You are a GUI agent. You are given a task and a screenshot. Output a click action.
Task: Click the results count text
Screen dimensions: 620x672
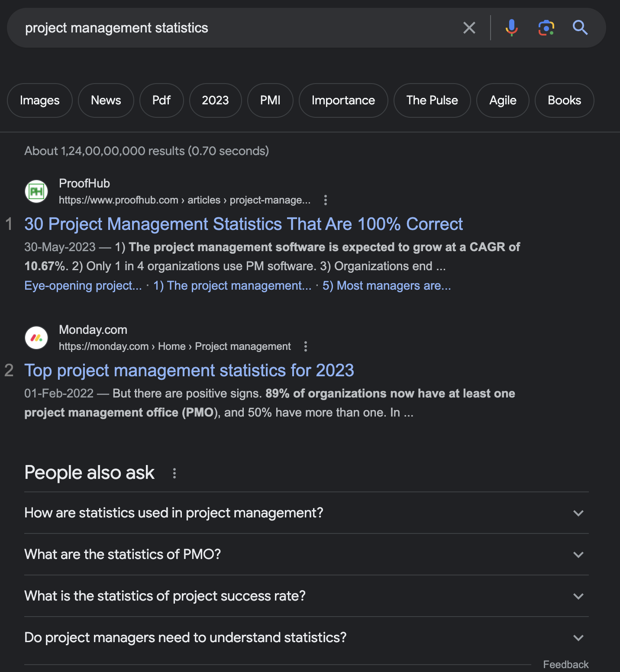(x=147, y=151)
